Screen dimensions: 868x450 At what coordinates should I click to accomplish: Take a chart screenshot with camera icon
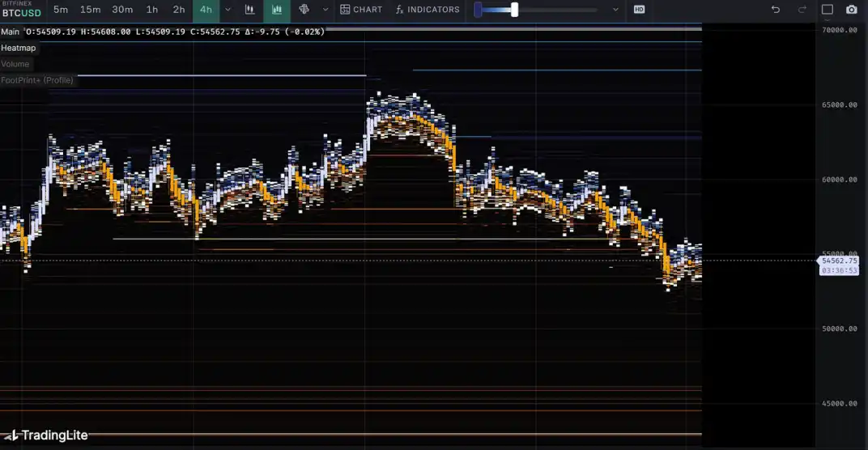pos(851,10)
